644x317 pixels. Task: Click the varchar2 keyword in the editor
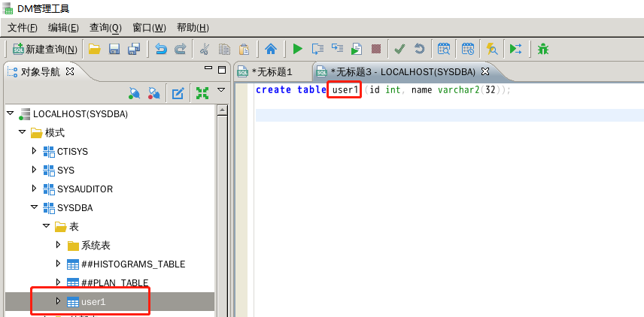pos(459,90)
